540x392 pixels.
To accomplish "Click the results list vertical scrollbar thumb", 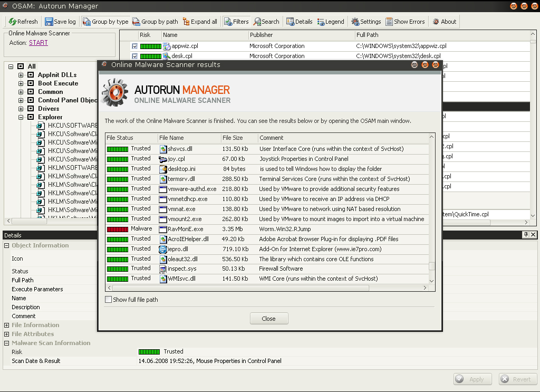I will [x=431, y=266].
